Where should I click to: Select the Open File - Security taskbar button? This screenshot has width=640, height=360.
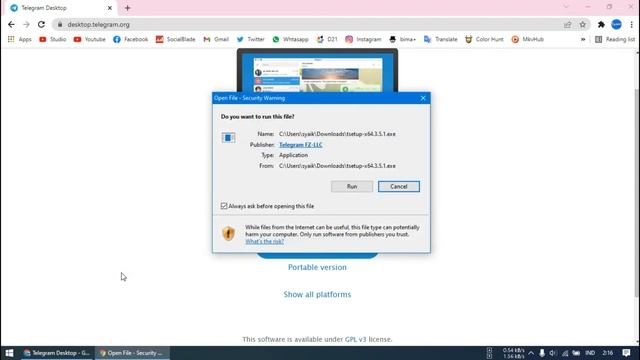[x=132, y=353]
